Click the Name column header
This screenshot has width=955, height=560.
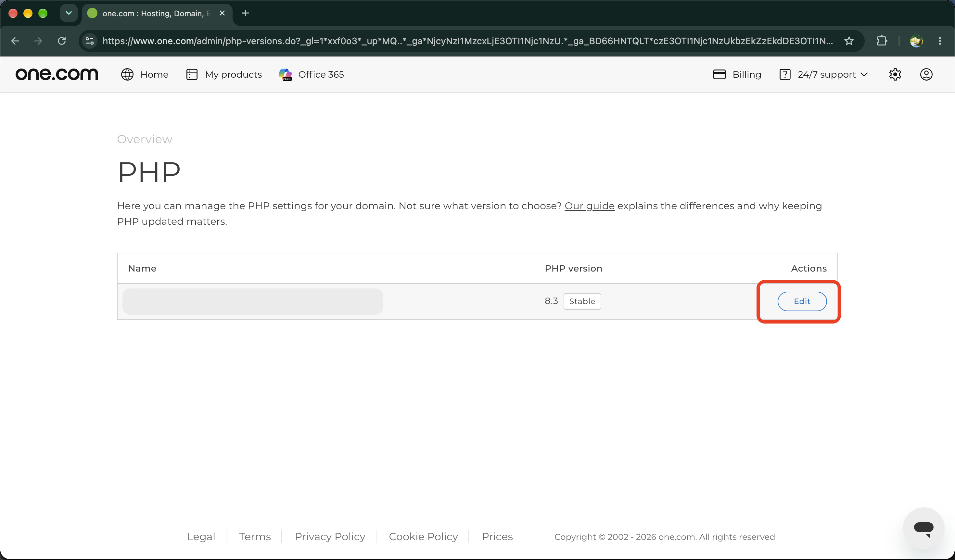[x=142, y=268]
